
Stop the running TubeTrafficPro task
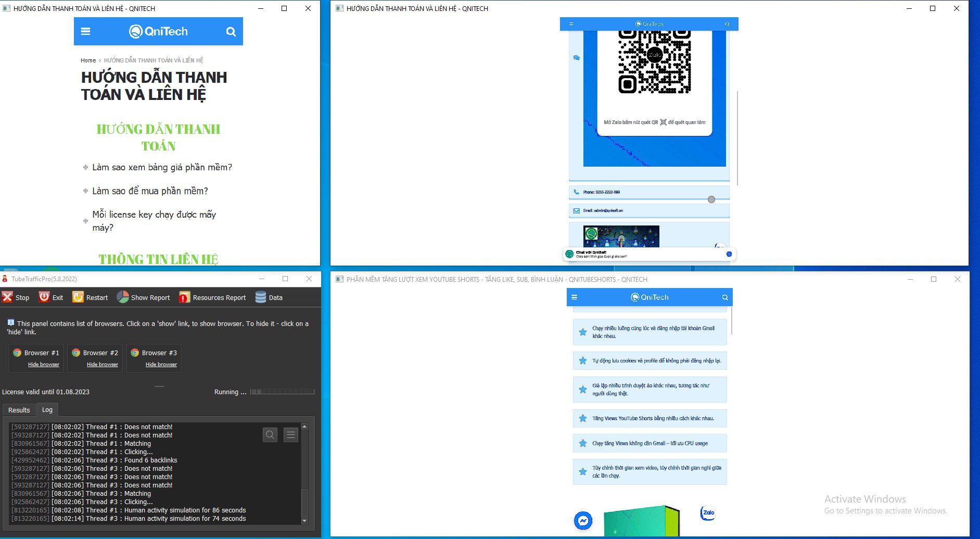point(16,297)
